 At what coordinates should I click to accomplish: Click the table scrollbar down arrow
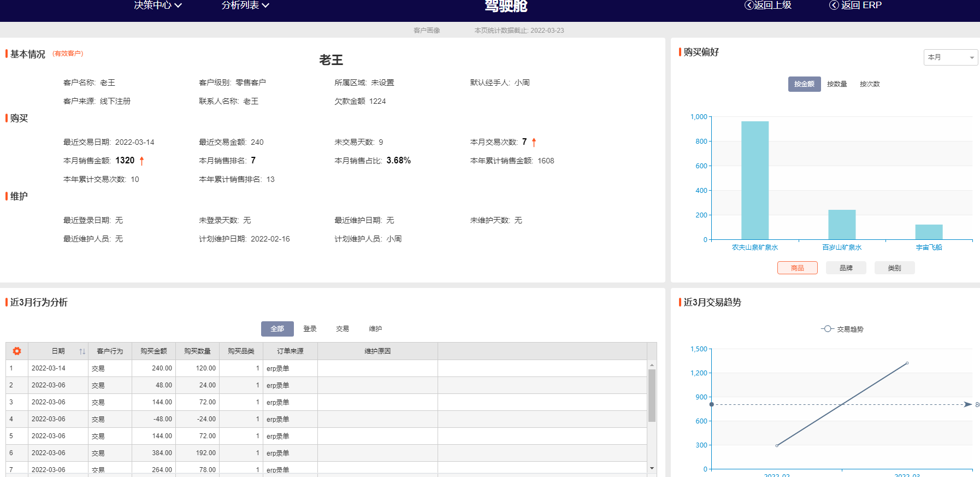(x=652, y=468)
